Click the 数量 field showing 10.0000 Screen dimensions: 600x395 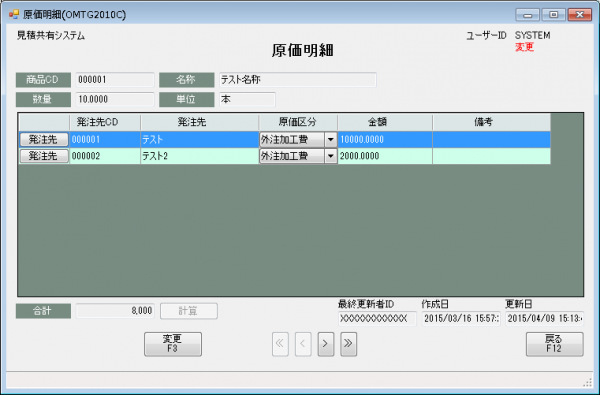coord(115,100)
